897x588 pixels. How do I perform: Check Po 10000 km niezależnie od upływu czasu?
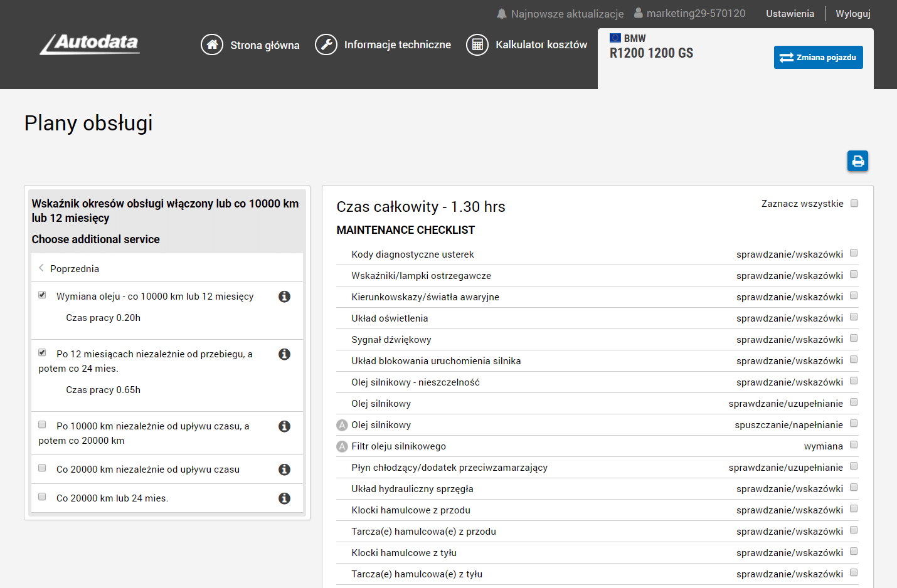click(x=42, y=424)
